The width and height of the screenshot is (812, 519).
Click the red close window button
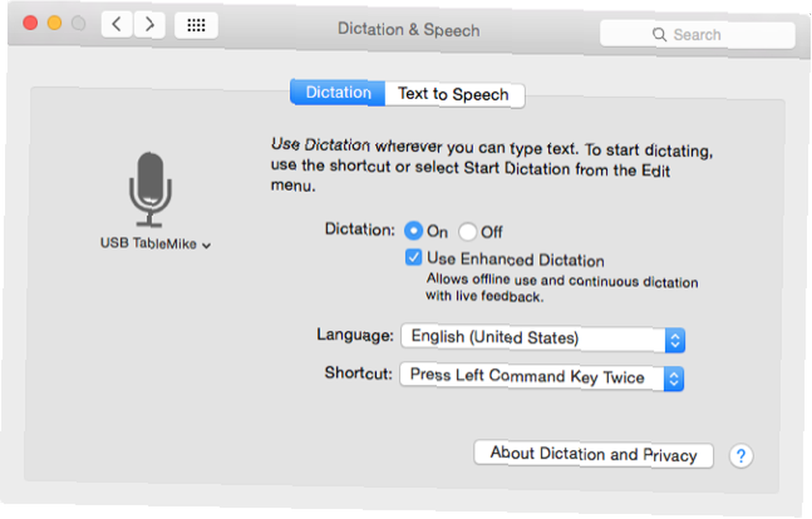pos(31,24)
